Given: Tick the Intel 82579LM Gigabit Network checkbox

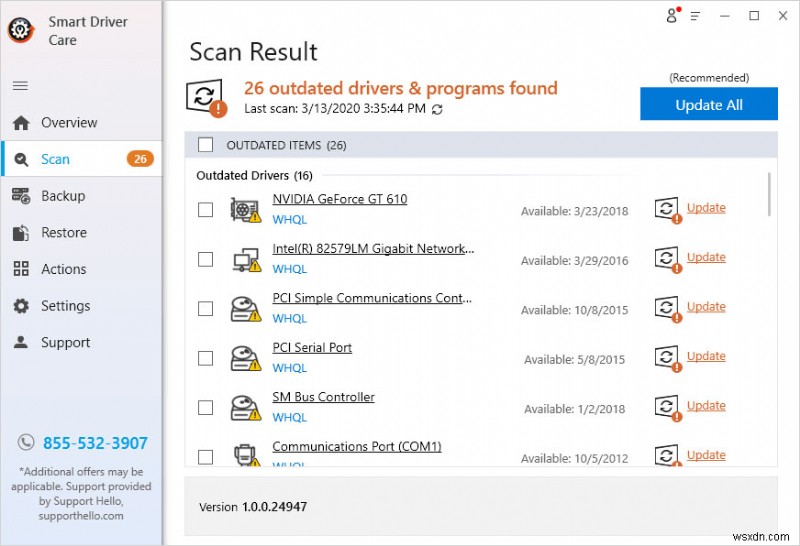Looking at the screenshot, I should (206, 259).
